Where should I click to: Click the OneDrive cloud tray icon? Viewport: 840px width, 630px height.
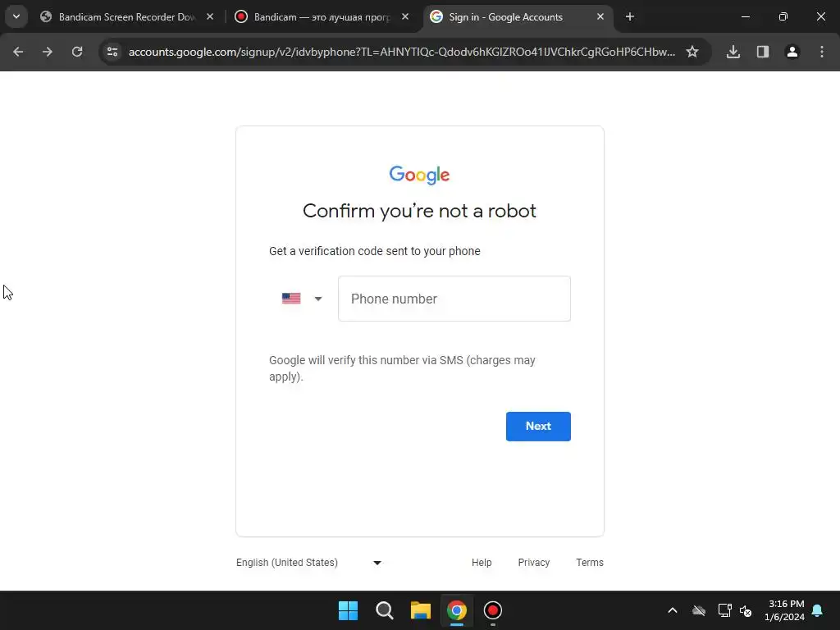tap(699, 610)
